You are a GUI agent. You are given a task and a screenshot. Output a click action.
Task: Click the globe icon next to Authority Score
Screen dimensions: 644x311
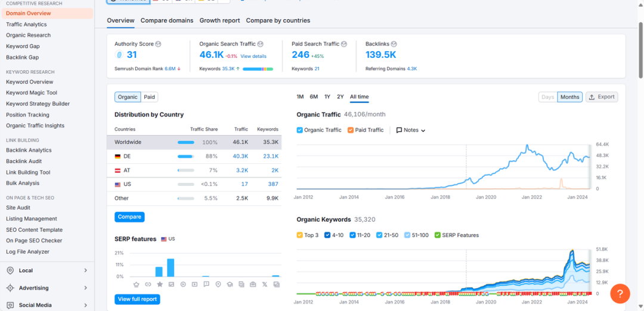tap(158, 44)
